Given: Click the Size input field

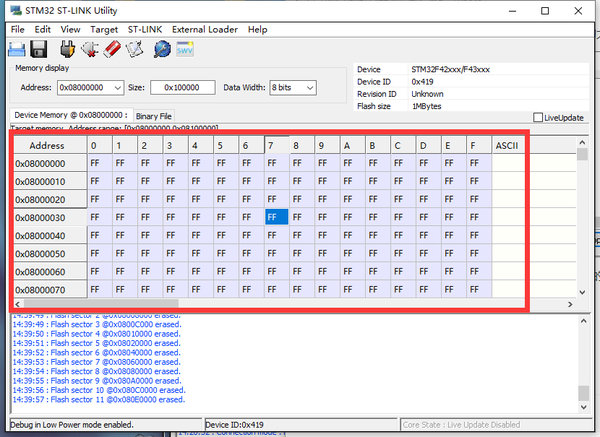Looking at the screenshot, I should pos(182,88).
